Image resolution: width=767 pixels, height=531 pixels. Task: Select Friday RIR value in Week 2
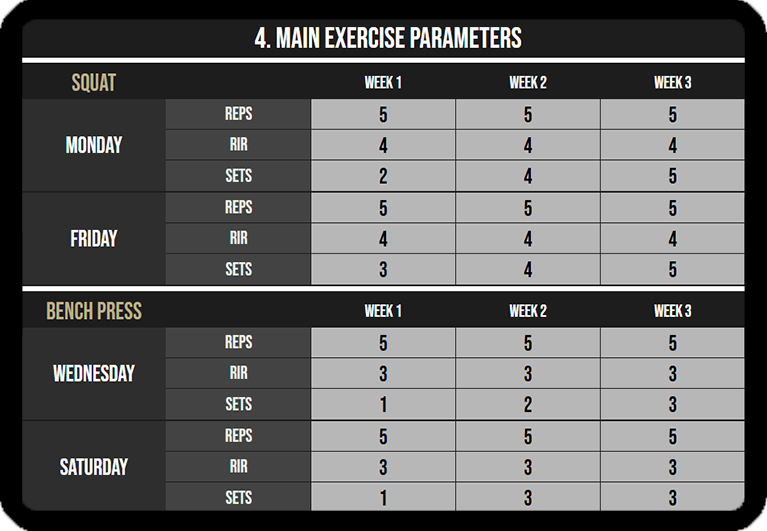tap(528, 239)
